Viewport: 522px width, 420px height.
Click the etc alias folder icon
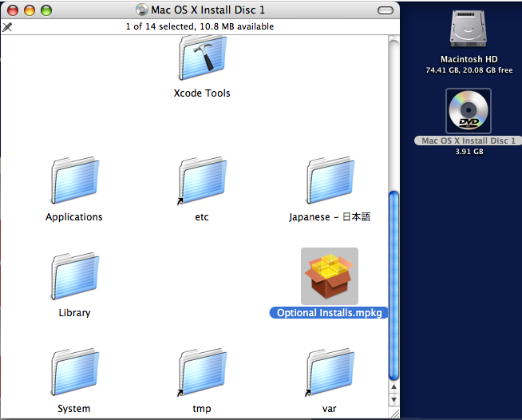203,180
